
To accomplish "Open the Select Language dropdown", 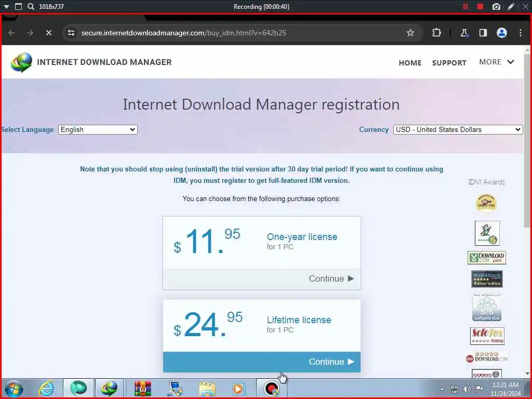I will coord(98,129).
